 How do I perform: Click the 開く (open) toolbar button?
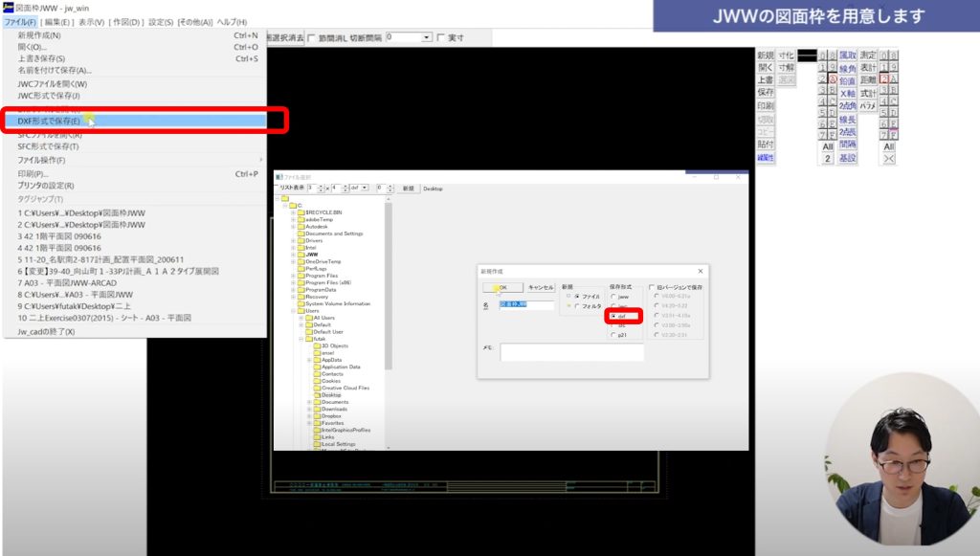click(x=765, y=68)
